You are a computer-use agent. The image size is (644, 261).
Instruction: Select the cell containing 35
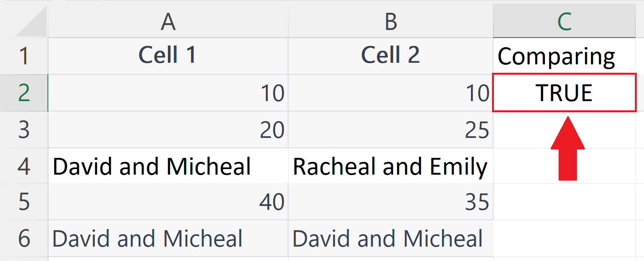click(x=391, y=202)
